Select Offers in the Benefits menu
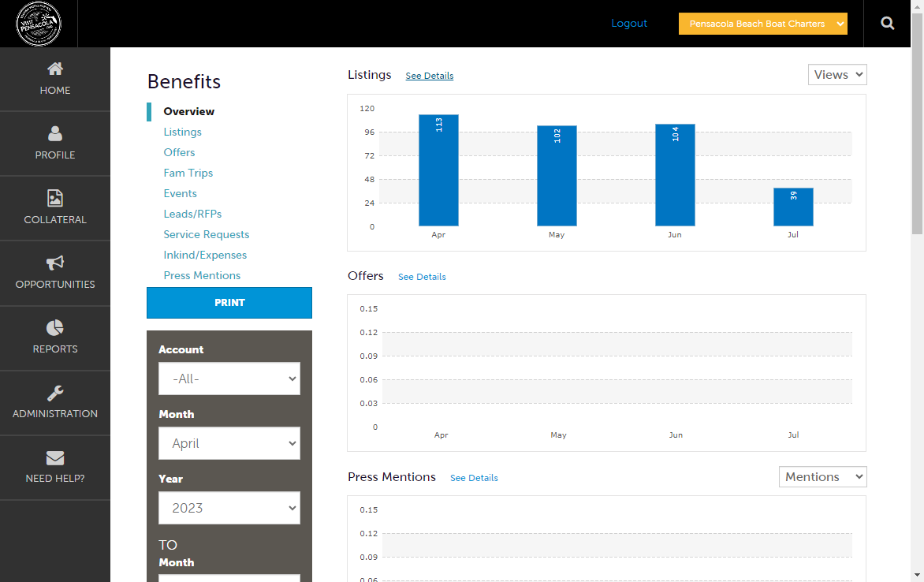The image size is (924, 582). point(179,153)
